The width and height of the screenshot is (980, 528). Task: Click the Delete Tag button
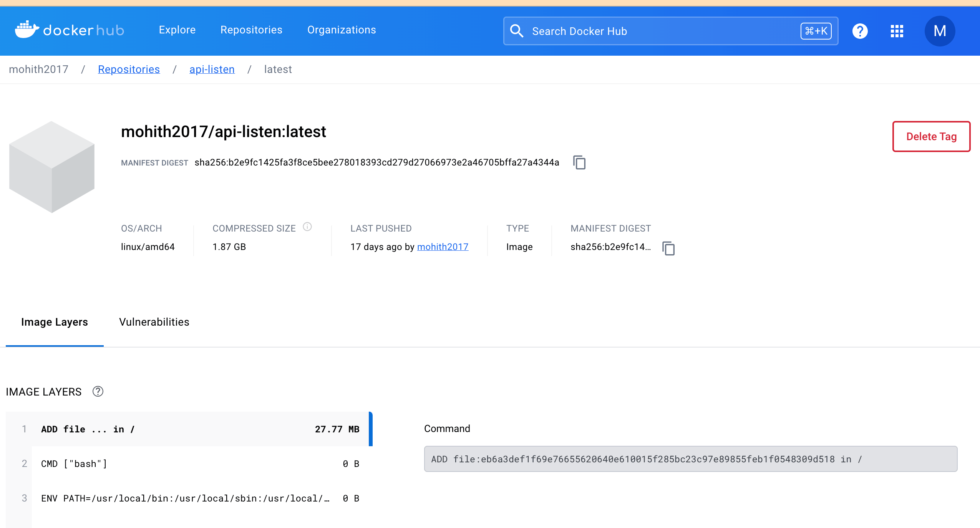click(x=931, y=136)
